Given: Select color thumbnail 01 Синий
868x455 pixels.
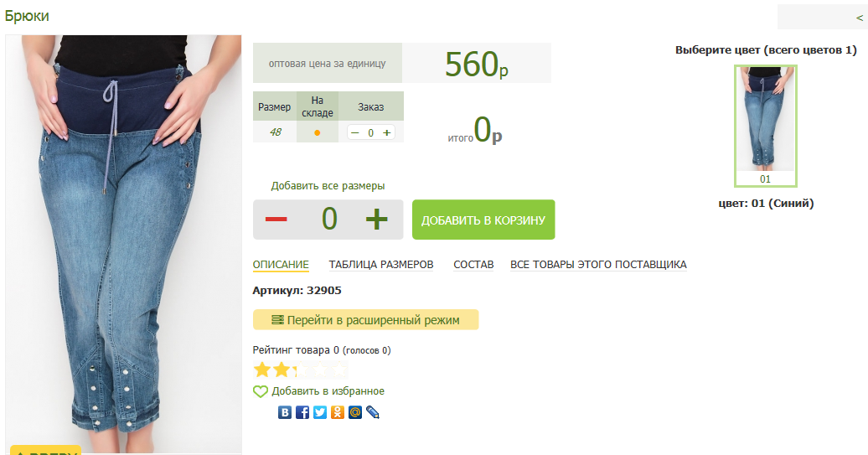Looking at the screenshot, I should tap(766, 126).
